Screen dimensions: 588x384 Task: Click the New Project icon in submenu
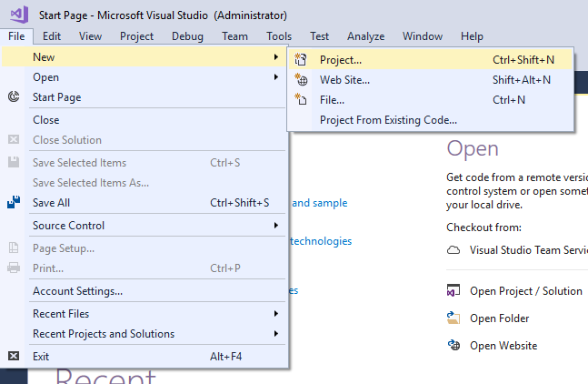302,59
